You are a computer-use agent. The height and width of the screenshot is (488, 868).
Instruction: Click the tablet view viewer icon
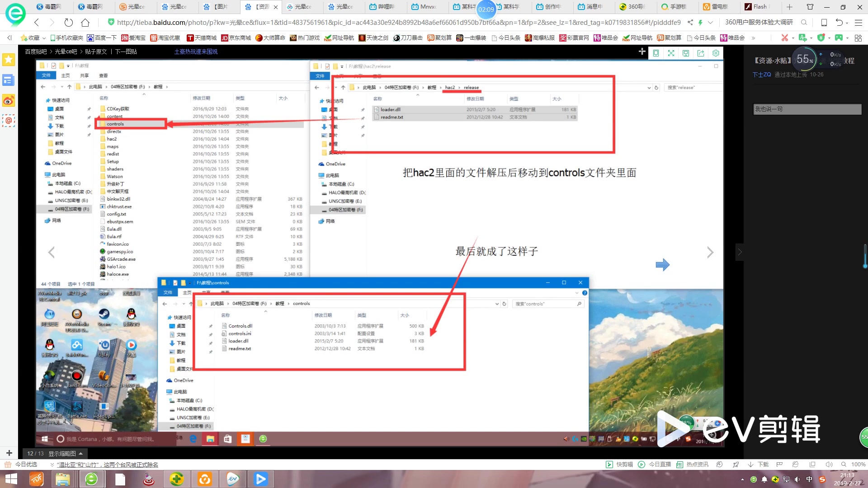(656, 53)
